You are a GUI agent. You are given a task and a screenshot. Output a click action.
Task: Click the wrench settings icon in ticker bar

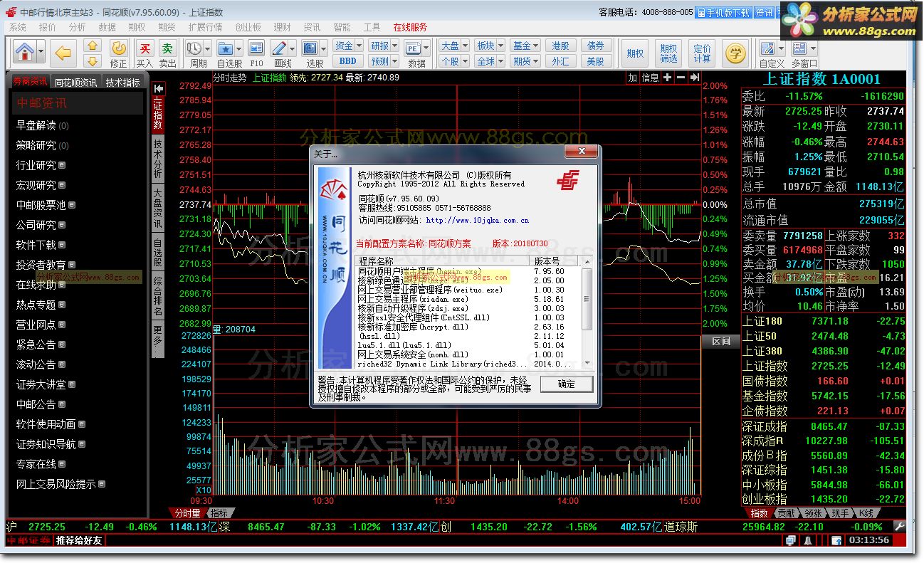click(x=900, y=527)
